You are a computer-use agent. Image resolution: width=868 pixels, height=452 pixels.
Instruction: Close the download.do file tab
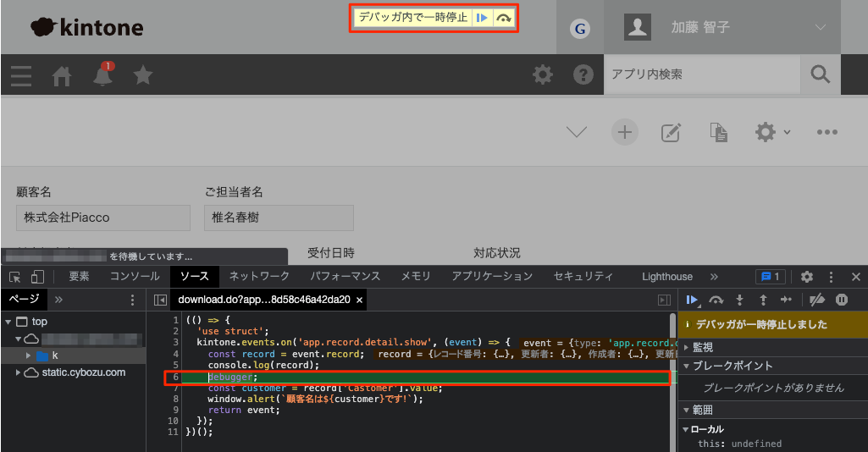click(x=359, y=300)
